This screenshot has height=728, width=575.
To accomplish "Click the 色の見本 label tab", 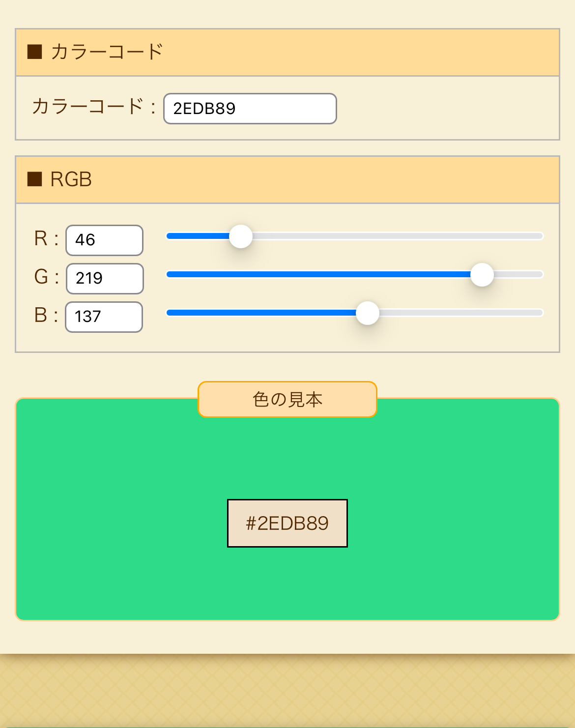I will [x=287, y=399].
